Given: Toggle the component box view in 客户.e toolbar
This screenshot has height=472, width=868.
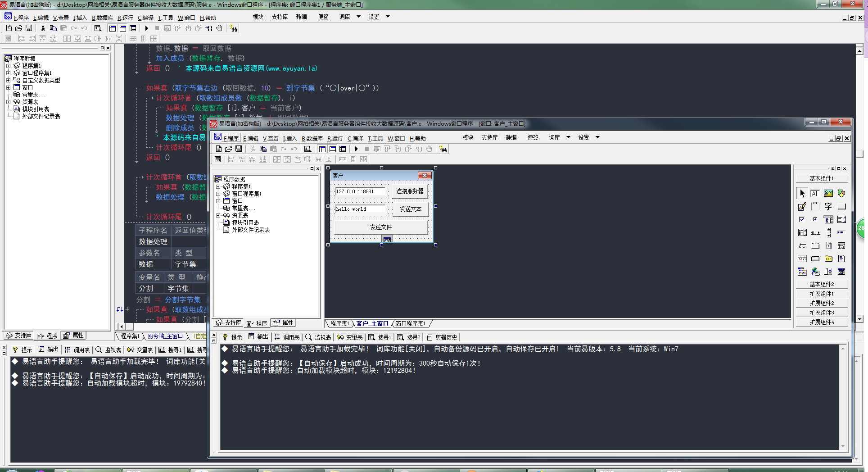Looking at the screenshot, I should [343, 149].
